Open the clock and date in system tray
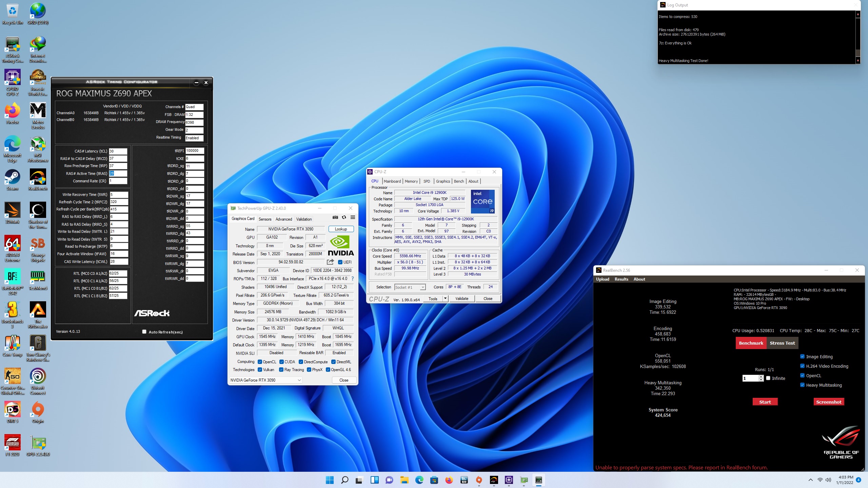Viewport: 868px width, 488px height. tap(844, 480)
